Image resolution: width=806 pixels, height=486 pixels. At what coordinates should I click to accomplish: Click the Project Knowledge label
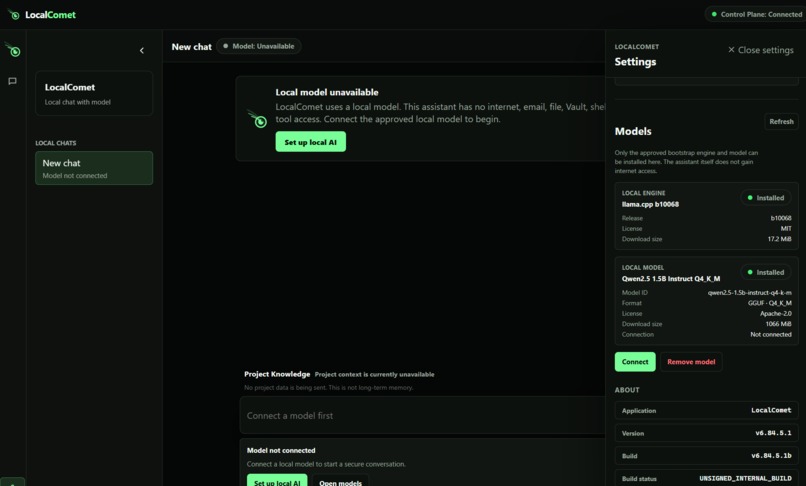coord(277,374)
